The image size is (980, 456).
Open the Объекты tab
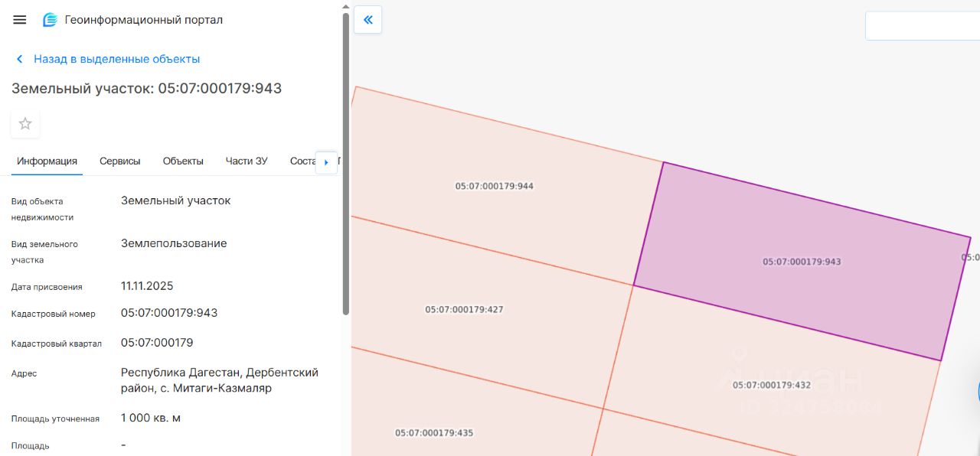click(x=183, y=161)
